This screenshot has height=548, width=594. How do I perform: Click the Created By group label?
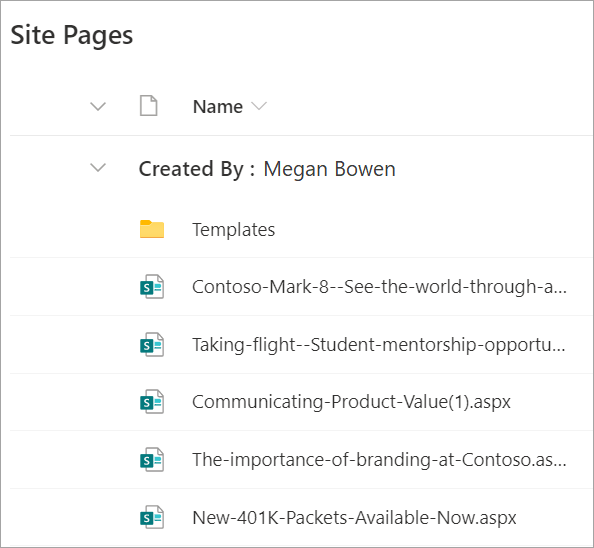197,169
